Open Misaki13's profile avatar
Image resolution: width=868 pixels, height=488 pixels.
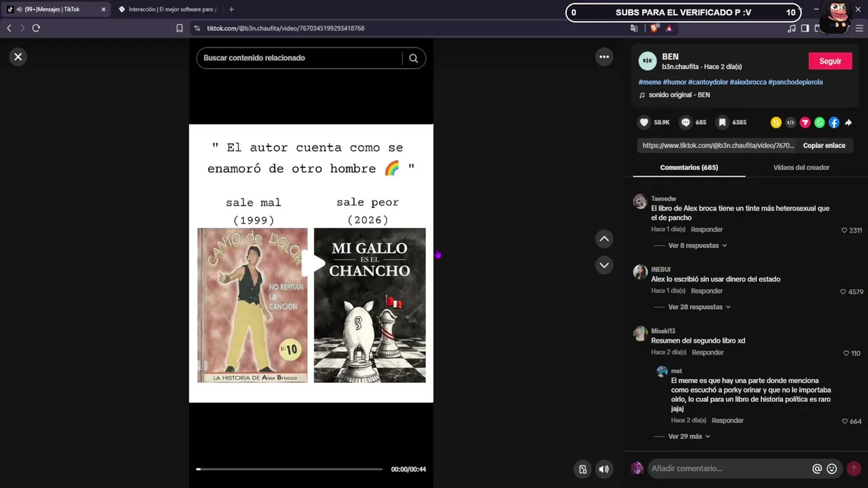(640, 333)
